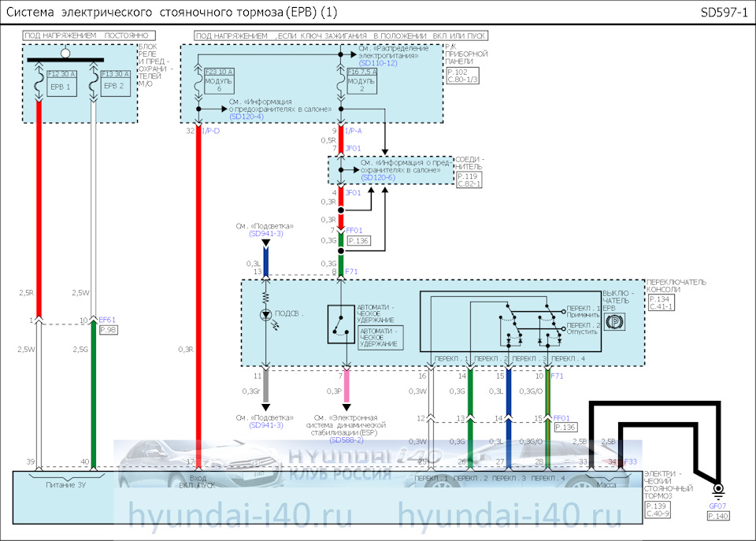The image size is (756, 541).
Task: Click the pink 0,3P wire segment
Action: tap(346, 387)
